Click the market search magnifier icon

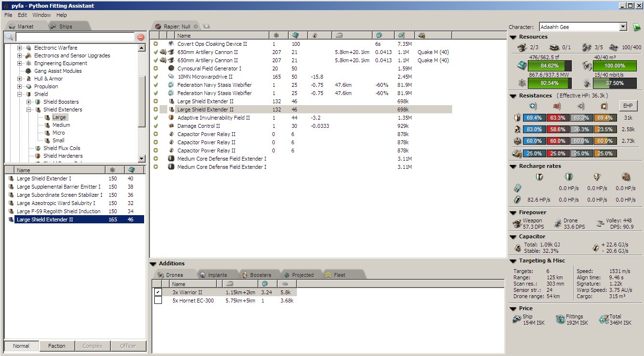click(9, 37)
